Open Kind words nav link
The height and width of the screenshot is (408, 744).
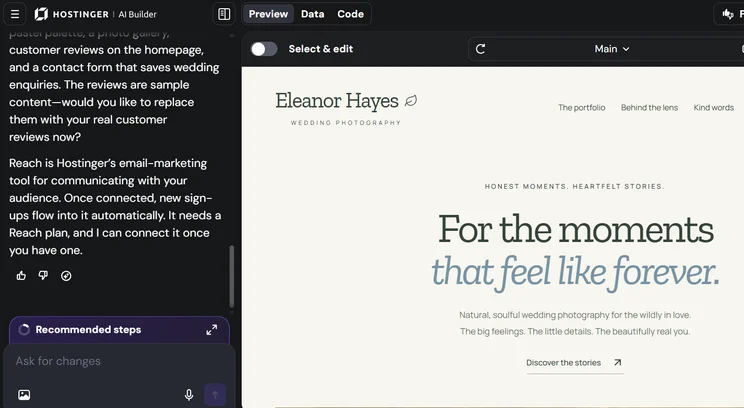[714, 108]
